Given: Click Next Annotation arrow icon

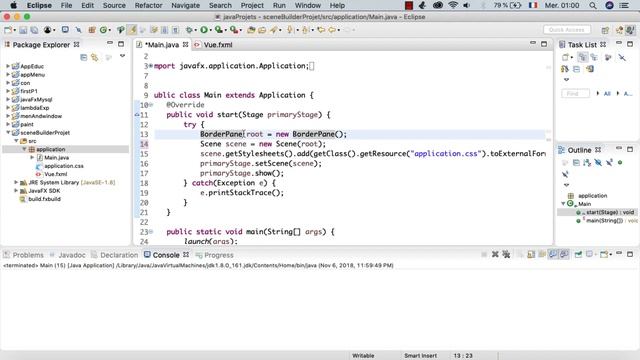Looking at the screenshot, I should coord(290,30).
